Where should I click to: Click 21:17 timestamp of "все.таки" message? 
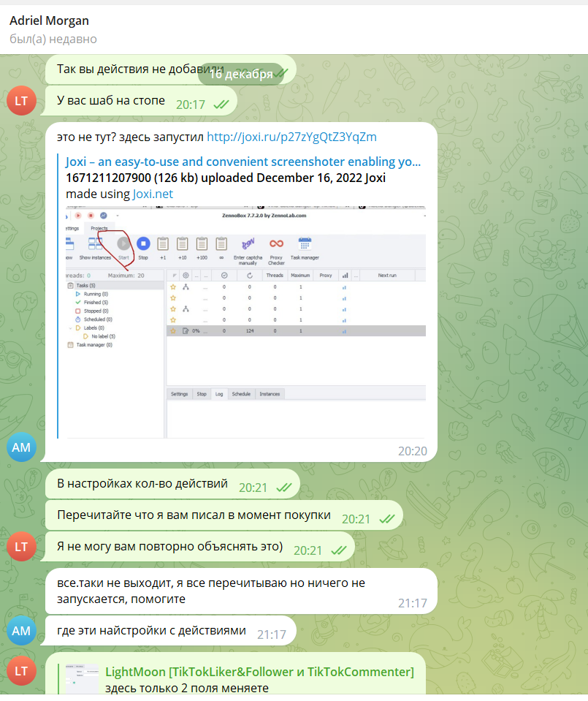click(x=413, y=603)
